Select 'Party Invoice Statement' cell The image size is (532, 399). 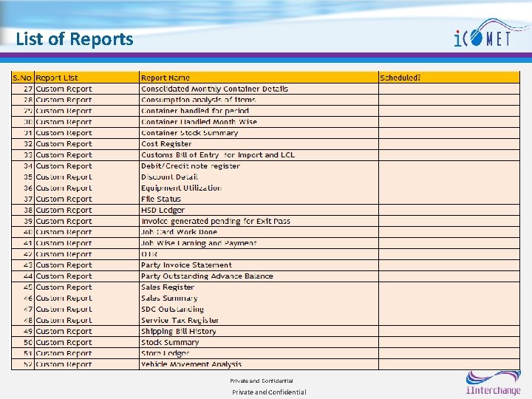(259, 265)
